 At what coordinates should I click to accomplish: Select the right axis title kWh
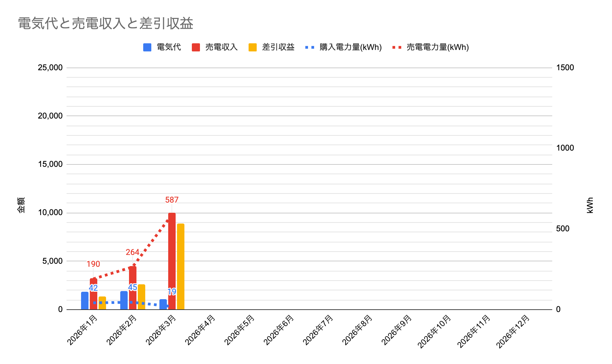[590, 205]
